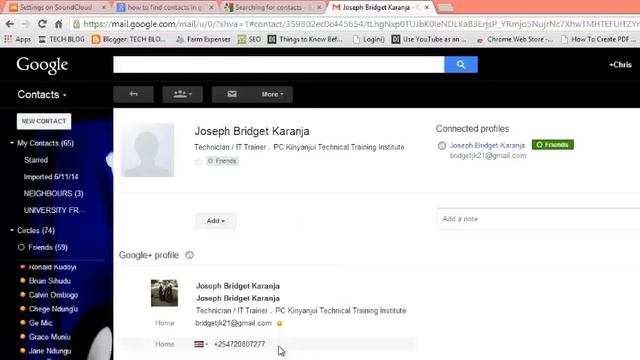The image size is (640, 360).
Task: Select chat contact Calvin Ombogo
Action: pos(53,295)
